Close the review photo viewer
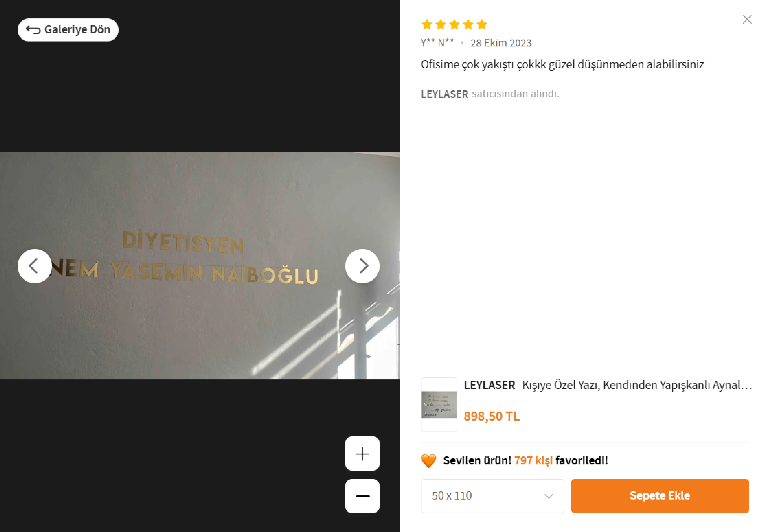 pyautogui.click(x=747, y=19)
